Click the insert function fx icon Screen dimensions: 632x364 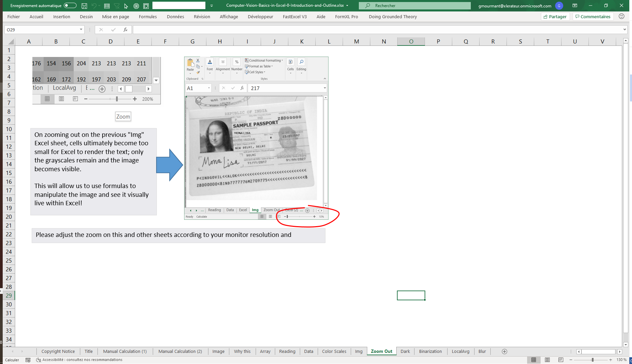coord(125,30)
